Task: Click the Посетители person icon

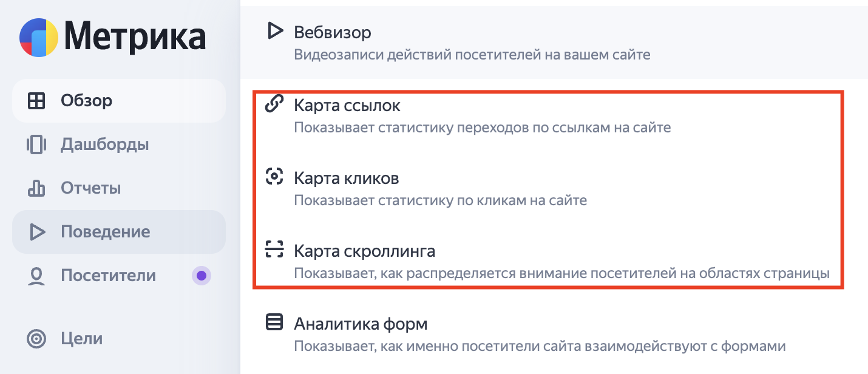Action: coord(37,276)
